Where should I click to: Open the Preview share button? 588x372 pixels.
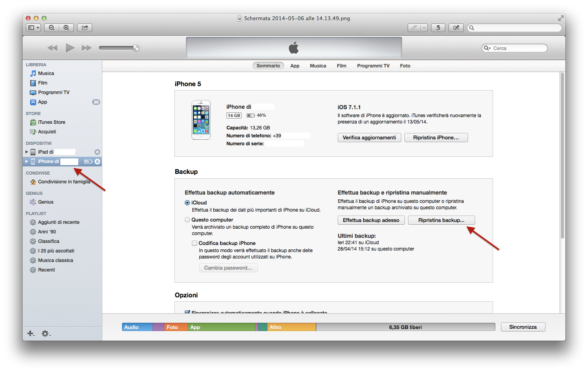(x=85, y=28)
